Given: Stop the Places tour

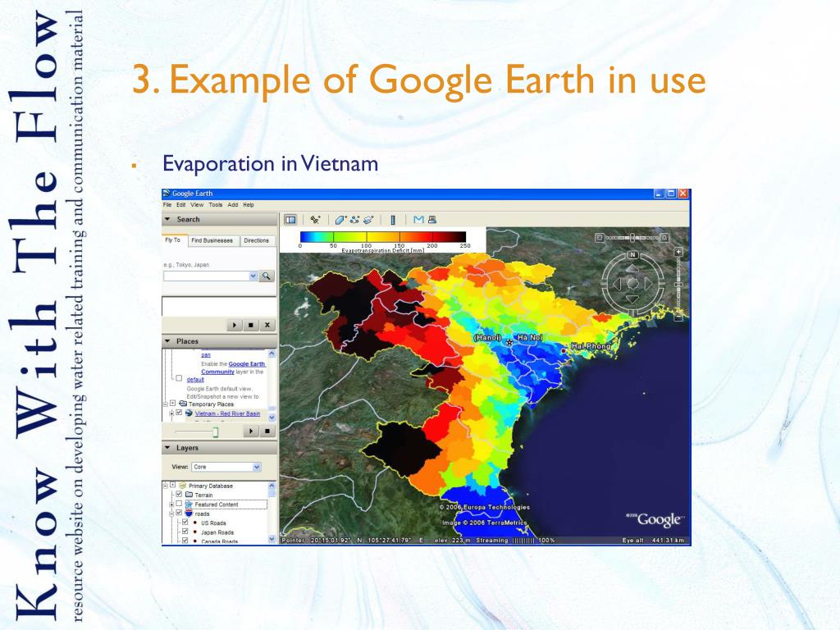Looking at the screenshot, I should 267,431.
